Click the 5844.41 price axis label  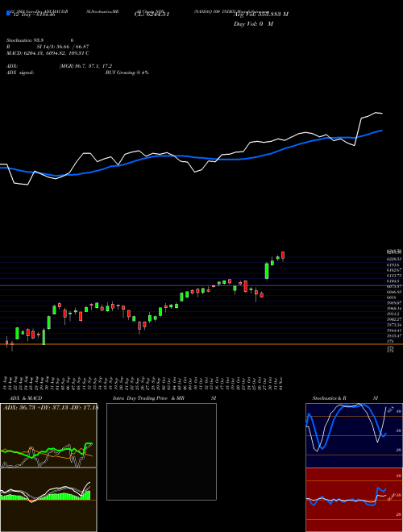[394, 330]
